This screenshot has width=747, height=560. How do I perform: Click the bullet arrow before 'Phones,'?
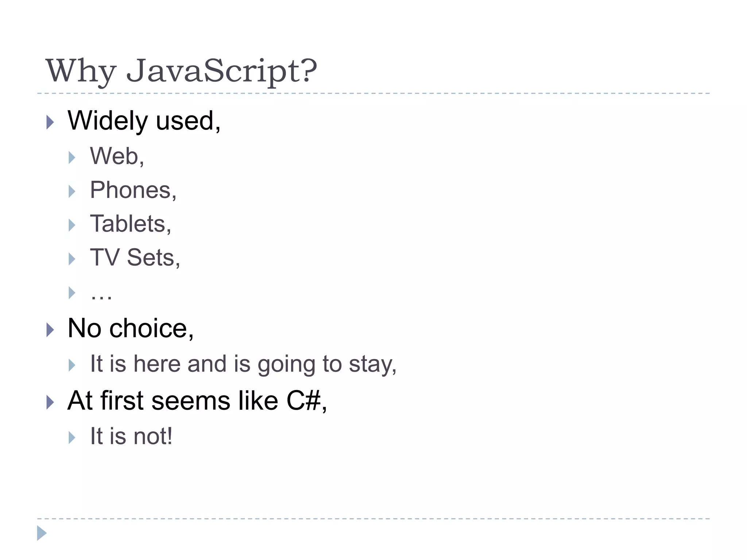tap(72, 191)
